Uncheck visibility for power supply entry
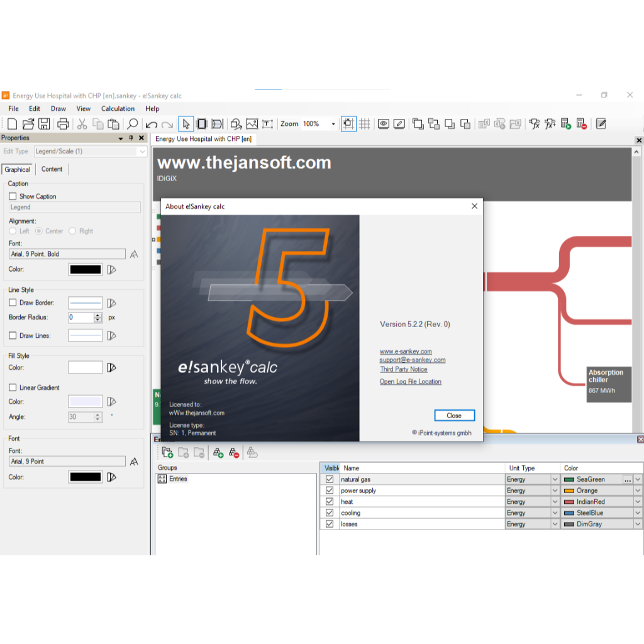Image resolution: width=644 pixels, height=644 pixels. coord(330,490)
